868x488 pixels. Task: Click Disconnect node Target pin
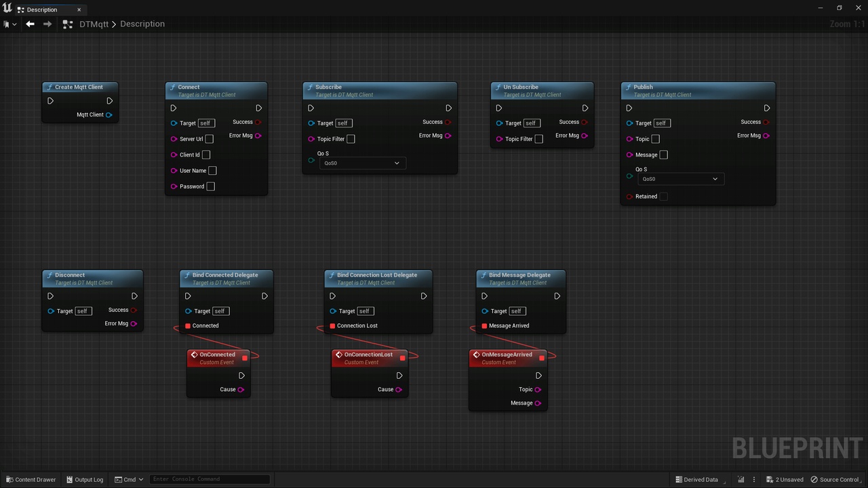51,311
